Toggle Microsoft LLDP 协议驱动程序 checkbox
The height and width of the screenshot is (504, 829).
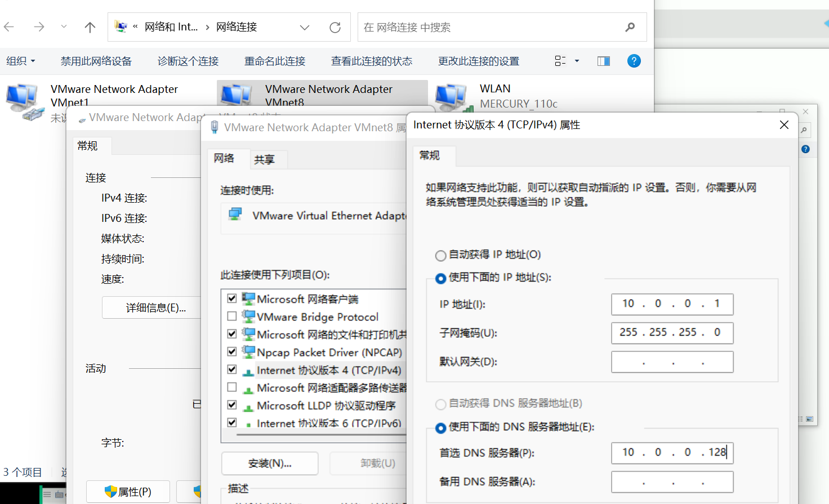[231, 405]
